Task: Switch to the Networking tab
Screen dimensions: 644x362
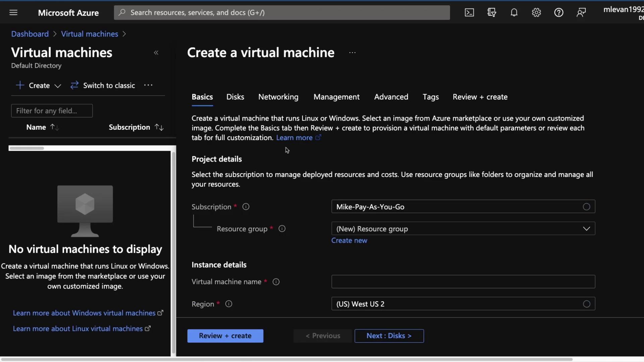Action: (278, 97)
